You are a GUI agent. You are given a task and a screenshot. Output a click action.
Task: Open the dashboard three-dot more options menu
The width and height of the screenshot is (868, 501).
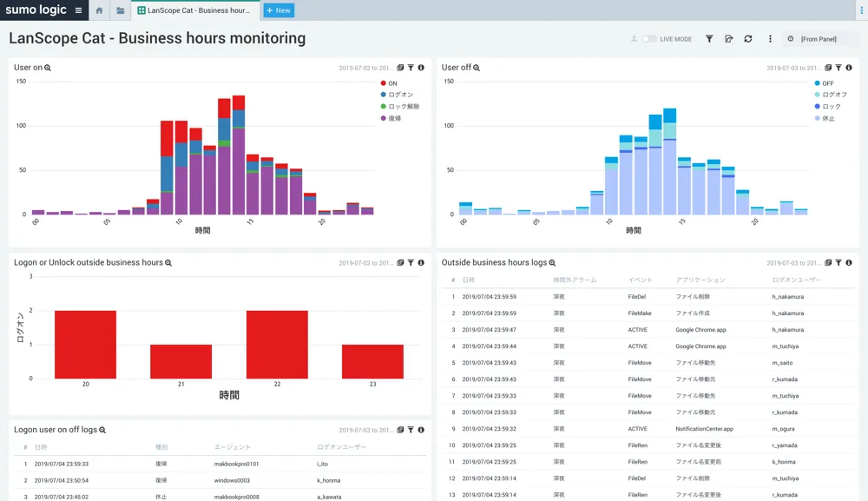point(770,39)
